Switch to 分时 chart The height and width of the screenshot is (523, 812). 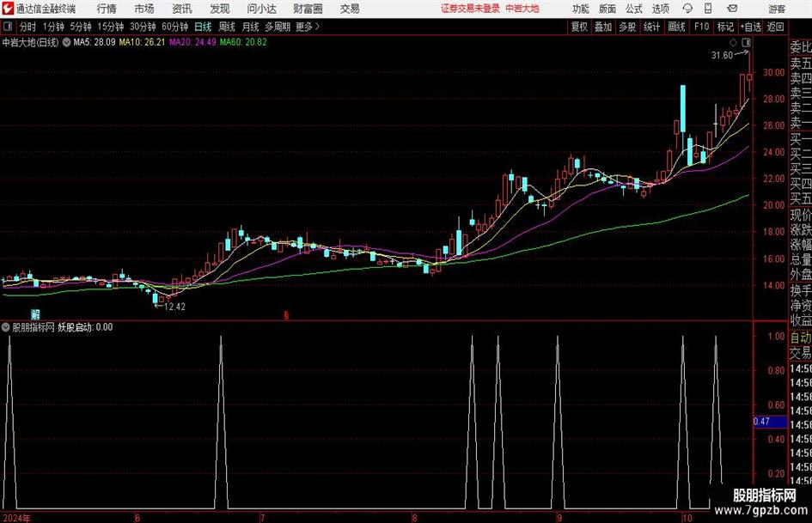click(28, 27)
